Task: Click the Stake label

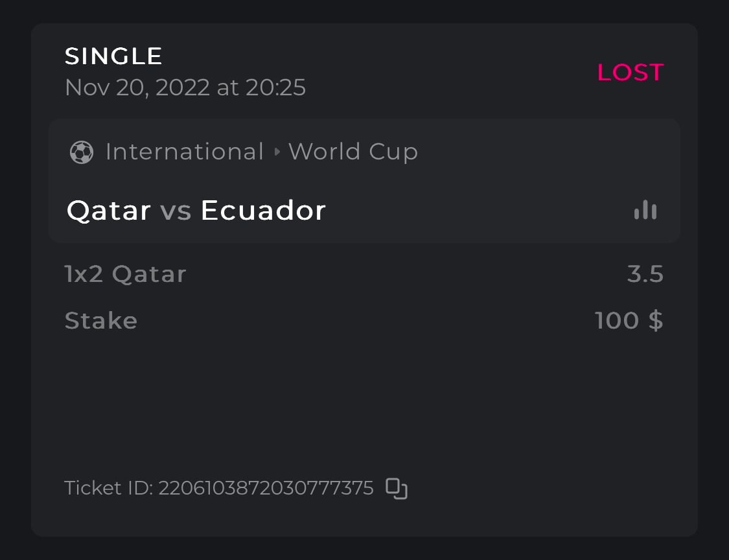Action: 101,321
